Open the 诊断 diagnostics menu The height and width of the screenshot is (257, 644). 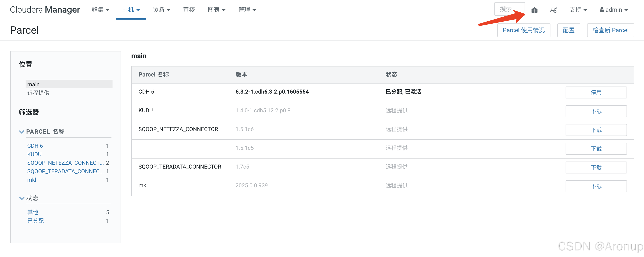pos(161,10)
